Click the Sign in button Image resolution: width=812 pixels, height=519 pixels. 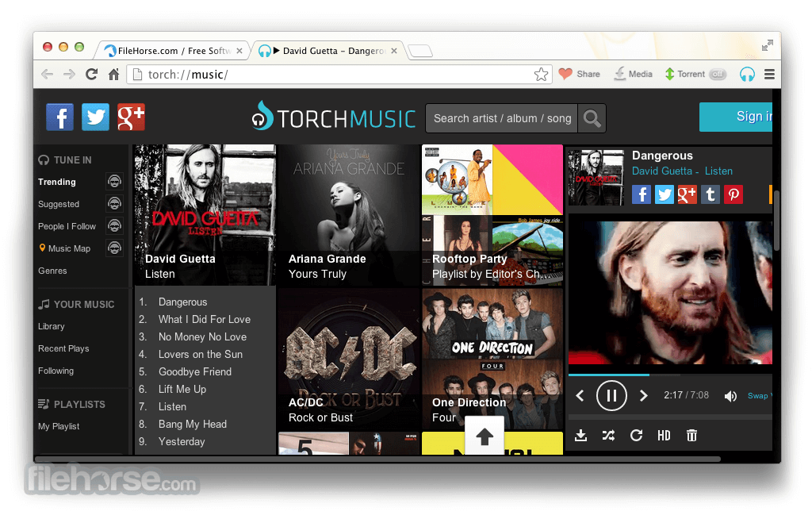(x=736, y=117)
